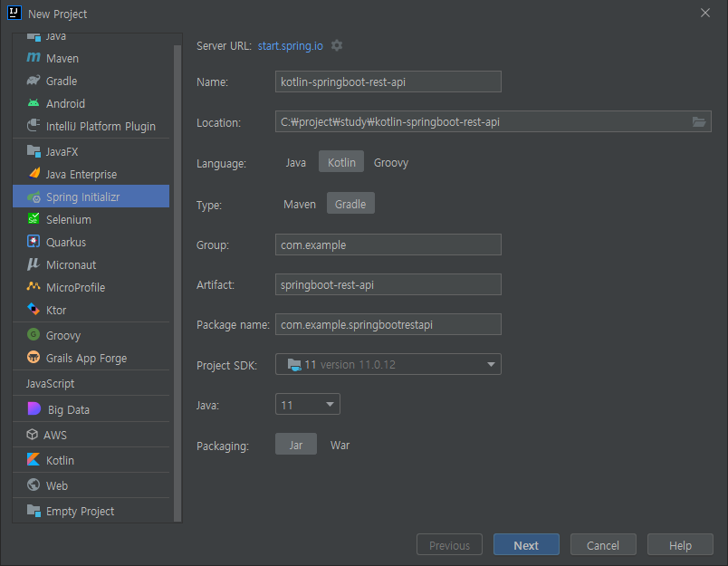This screenshot has width=728, height=566.
Task: Open the Project SDK dropdown
Action: click(x=388, y=364)
